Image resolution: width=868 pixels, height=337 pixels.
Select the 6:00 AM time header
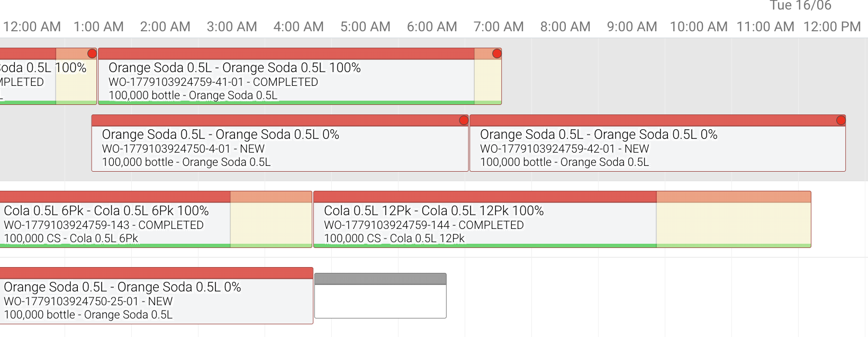pos(432,26)
